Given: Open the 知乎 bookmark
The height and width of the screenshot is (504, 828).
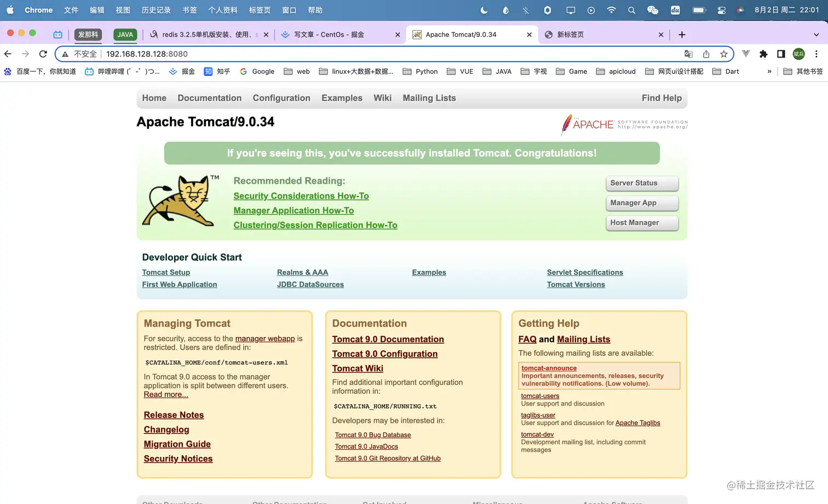Looking at the screenshot, I should (x=217, y=71).
